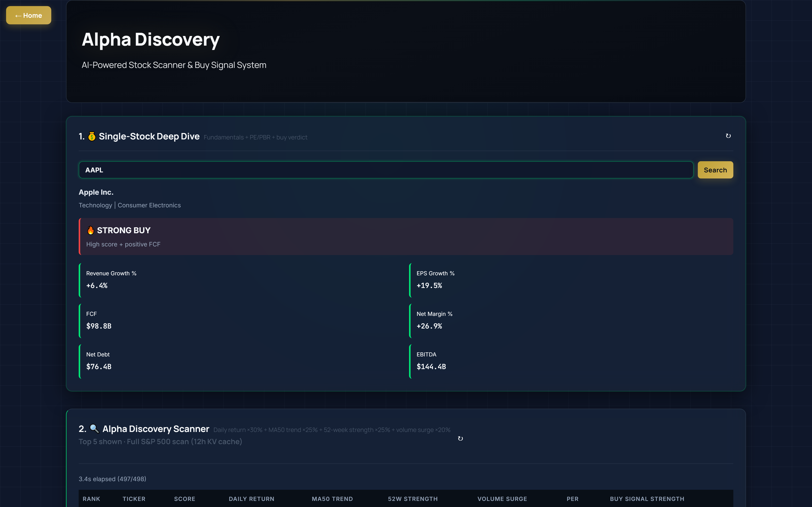Screen dimensions: 812x507
Task: Click the TICKER column header
Action: pos(134,499)
